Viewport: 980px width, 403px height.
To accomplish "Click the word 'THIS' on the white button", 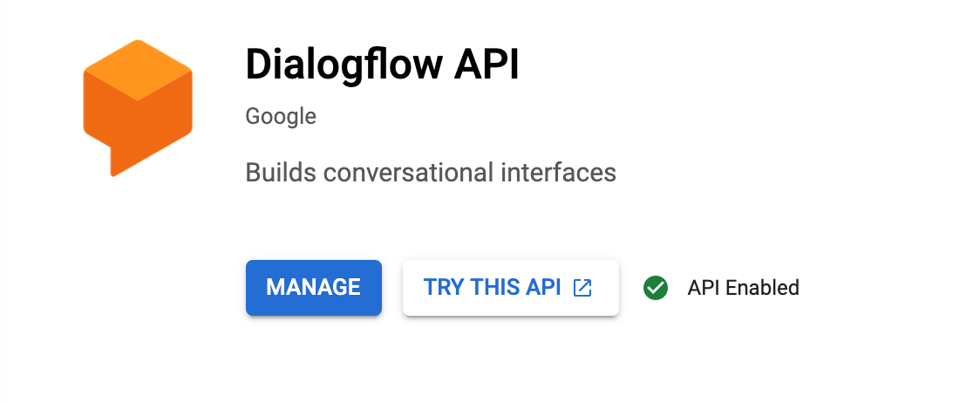I will point(496,288).
